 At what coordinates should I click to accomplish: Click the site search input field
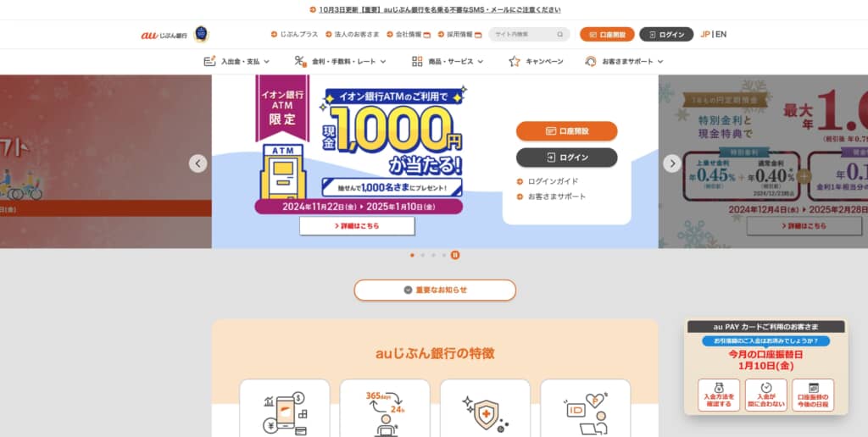click(x=523, y=34)
